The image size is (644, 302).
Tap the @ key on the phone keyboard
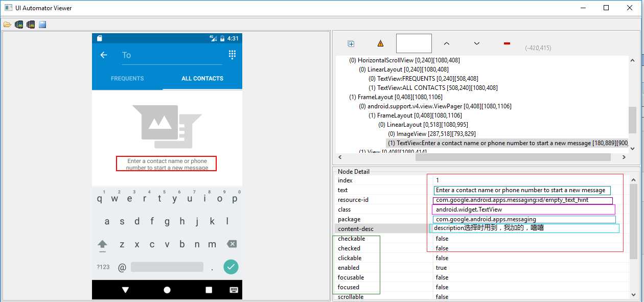[x=122, y=267]
